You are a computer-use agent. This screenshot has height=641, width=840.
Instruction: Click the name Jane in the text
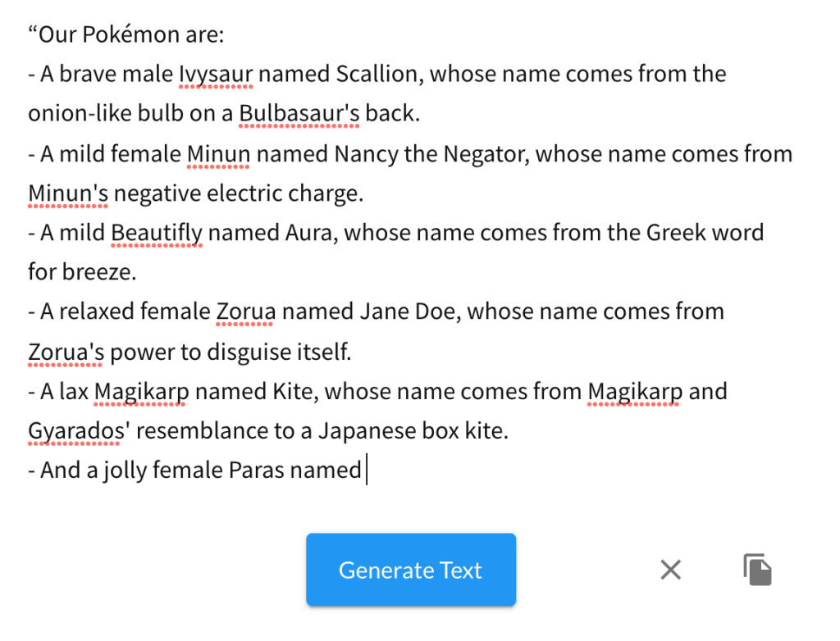380,312
